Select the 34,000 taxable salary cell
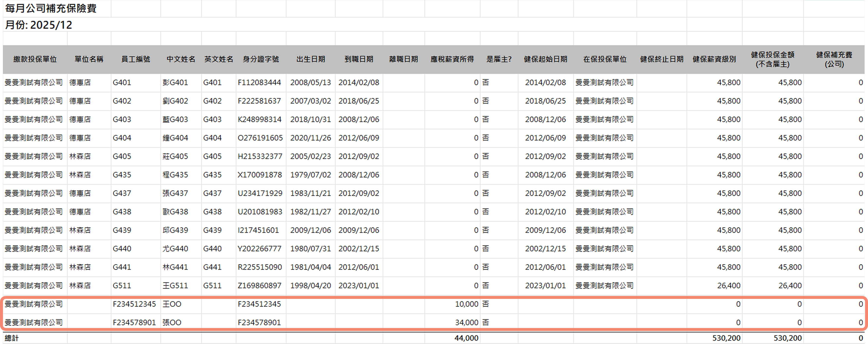 466,322
